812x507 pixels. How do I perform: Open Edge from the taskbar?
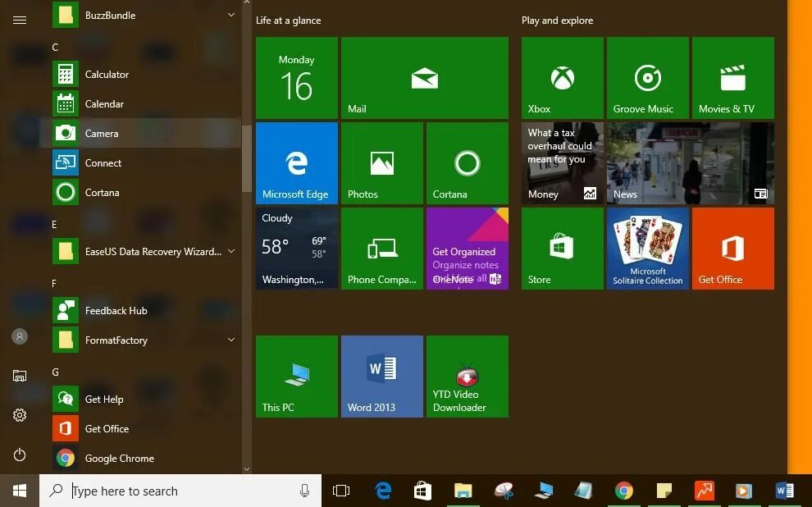[383, 491]
